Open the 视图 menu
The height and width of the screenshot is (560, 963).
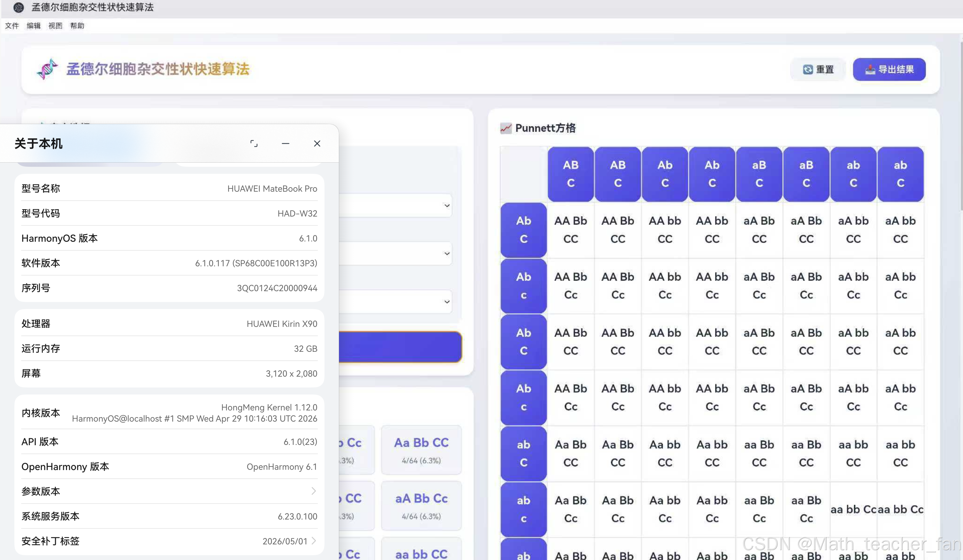point(56,26)
